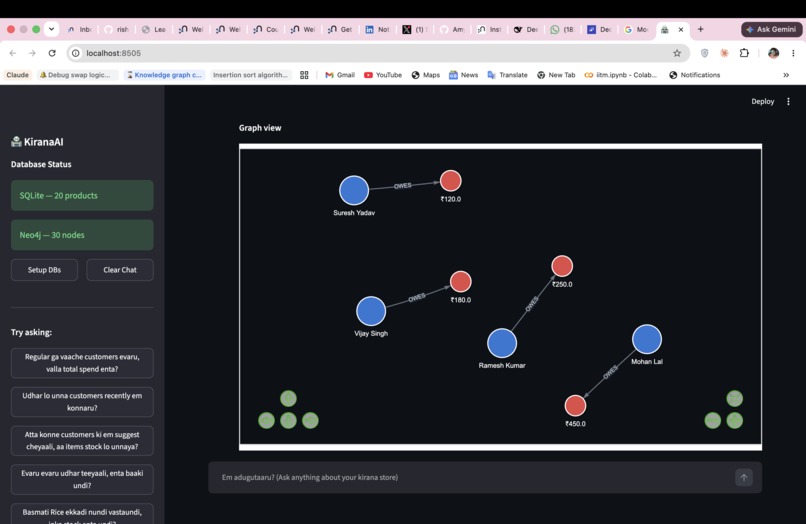Open the News bookmark
Viewport: 806px width, 524px height.
(464, 75)
